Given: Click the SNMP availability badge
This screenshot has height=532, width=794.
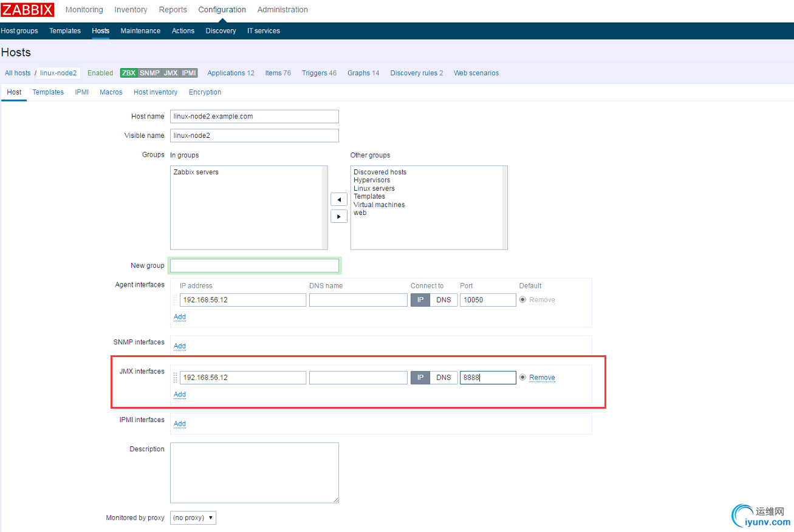Looking at the screenshot, I should point(149,73).
